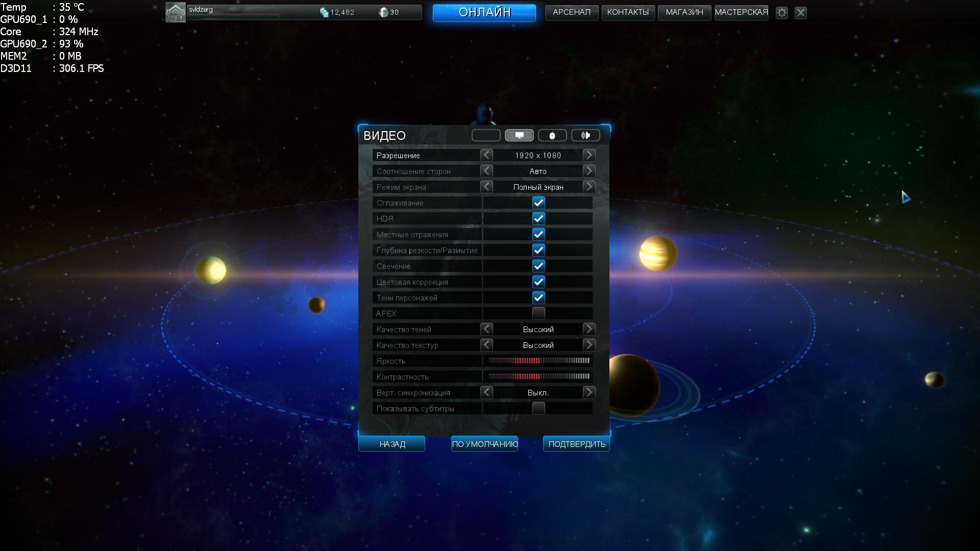Next aspect ratio option for Соотношение сторон

(589, 171)
